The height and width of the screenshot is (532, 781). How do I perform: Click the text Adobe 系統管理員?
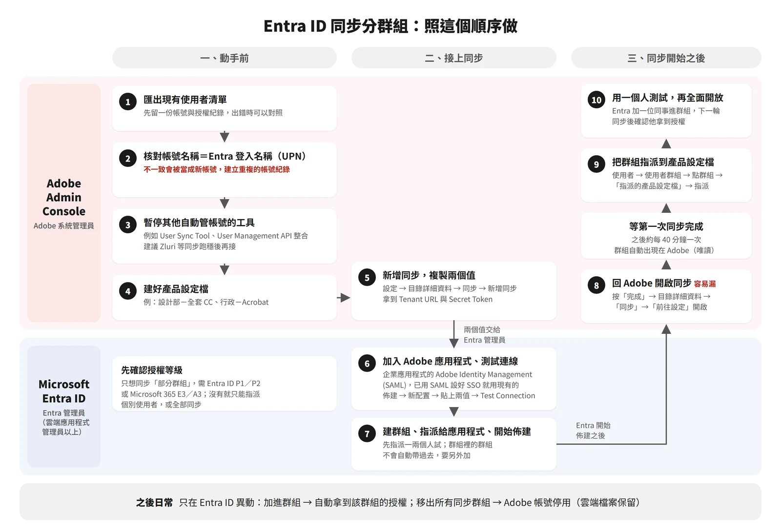(64, 225)
